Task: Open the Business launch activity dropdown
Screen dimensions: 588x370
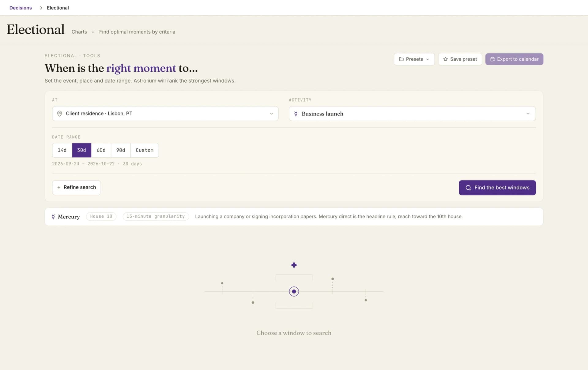Action: 412,114
